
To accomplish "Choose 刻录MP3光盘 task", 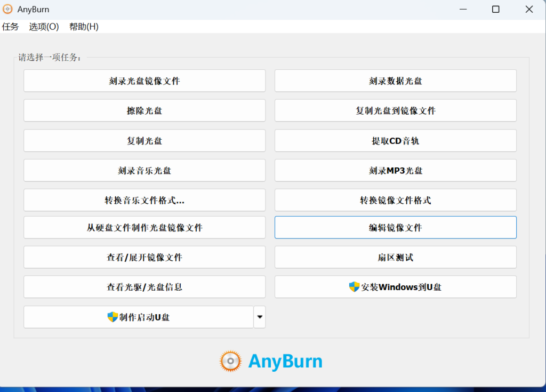I will tap(395, 171).
